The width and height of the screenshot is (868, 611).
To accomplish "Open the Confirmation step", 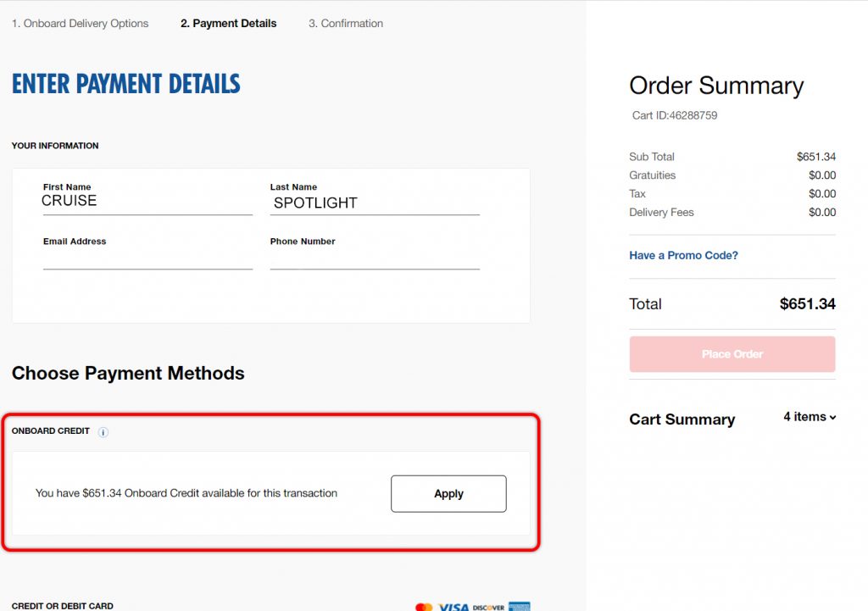I will point(346,23).
